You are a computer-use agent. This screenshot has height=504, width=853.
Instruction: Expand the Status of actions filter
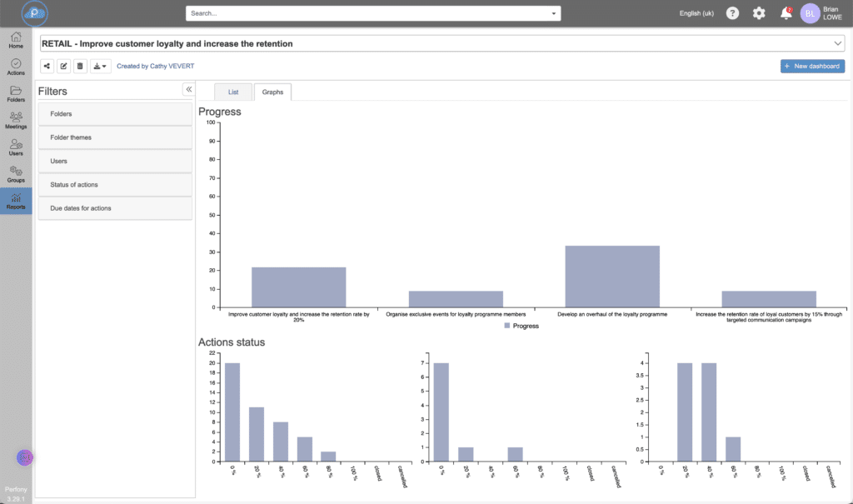coord(115,185)
